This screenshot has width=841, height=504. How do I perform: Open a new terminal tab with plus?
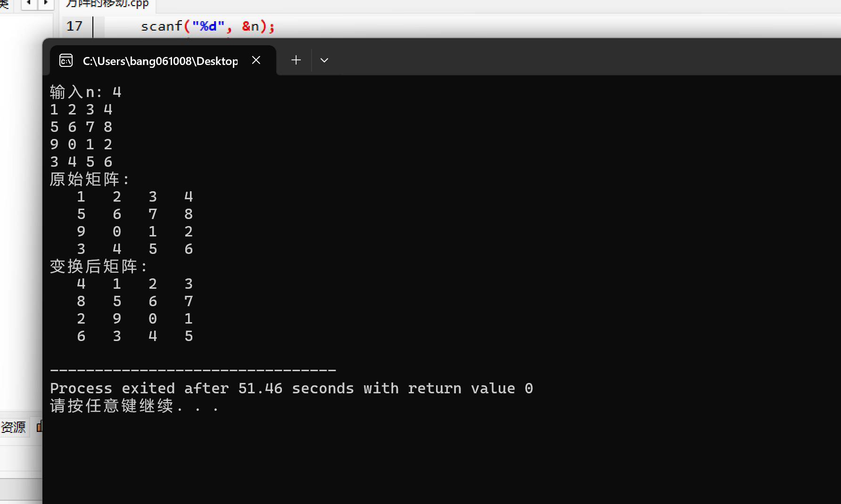[x=296, y=60]
